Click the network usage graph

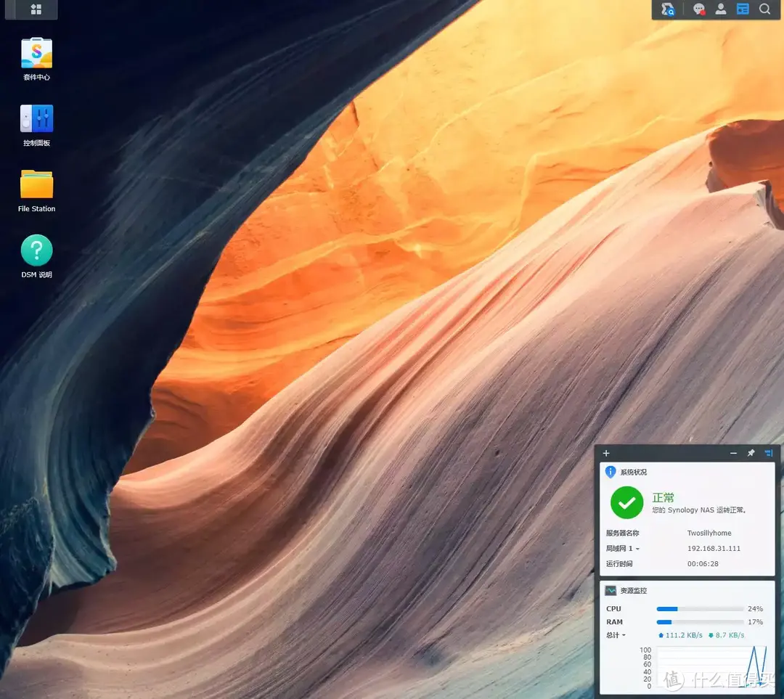pyautogui.click(x=711, y=667)
